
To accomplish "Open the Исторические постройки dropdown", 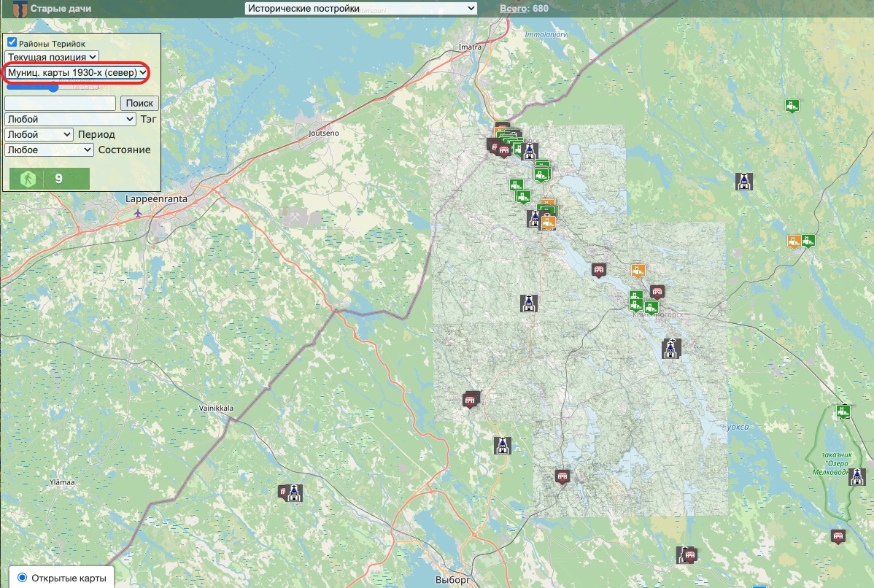I will tap(360, 9).
